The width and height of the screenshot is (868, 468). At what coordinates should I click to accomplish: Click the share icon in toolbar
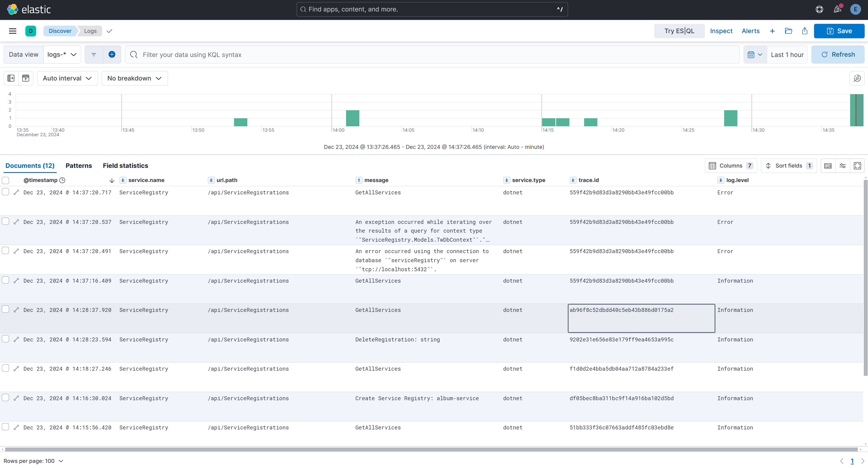pyautogui.click(x=805, y=31)
